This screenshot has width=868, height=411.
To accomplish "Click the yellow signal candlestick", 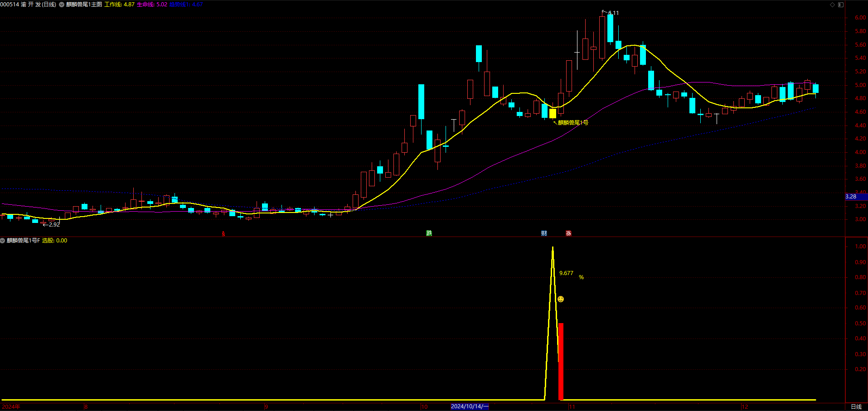I will pos(553,113).
